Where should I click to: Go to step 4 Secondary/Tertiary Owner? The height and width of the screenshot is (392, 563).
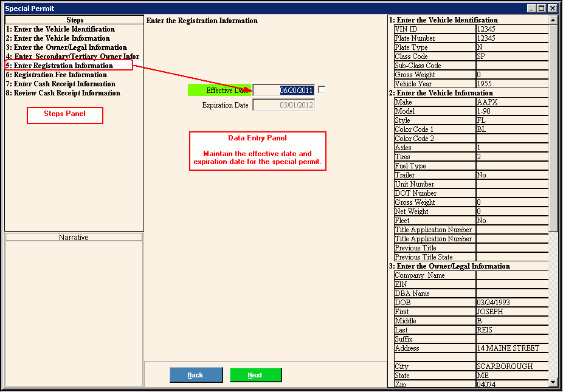[72, 57]
